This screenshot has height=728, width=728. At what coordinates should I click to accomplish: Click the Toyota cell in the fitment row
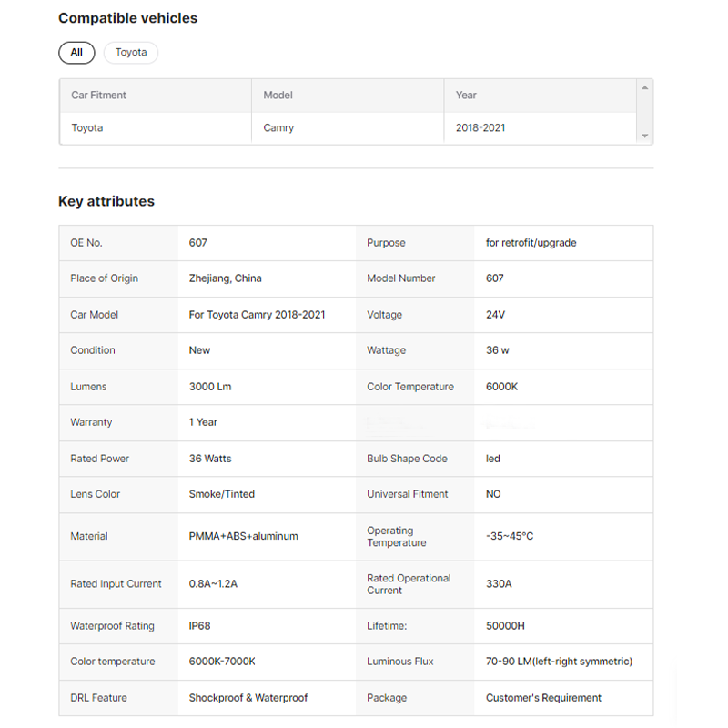click(x=87, y=128)
